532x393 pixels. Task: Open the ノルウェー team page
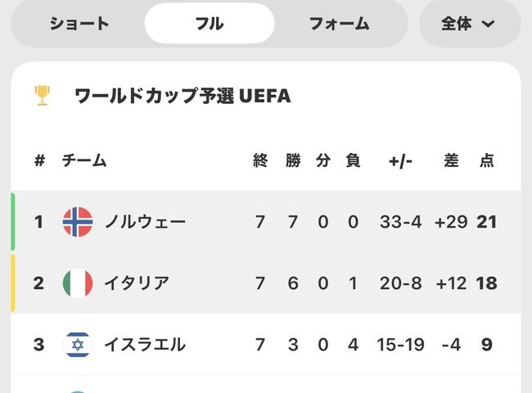[145, 222]
